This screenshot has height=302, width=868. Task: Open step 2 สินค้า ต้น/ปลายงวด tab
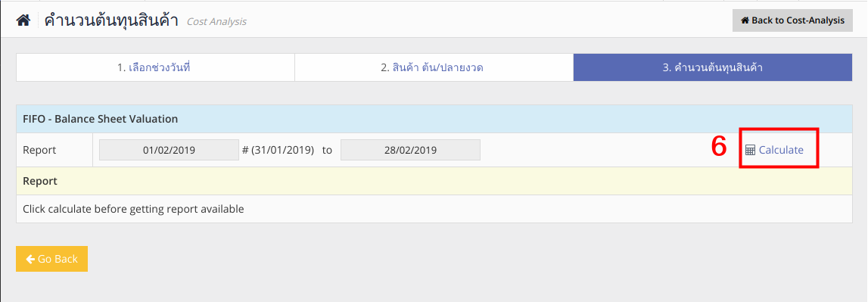434,67
